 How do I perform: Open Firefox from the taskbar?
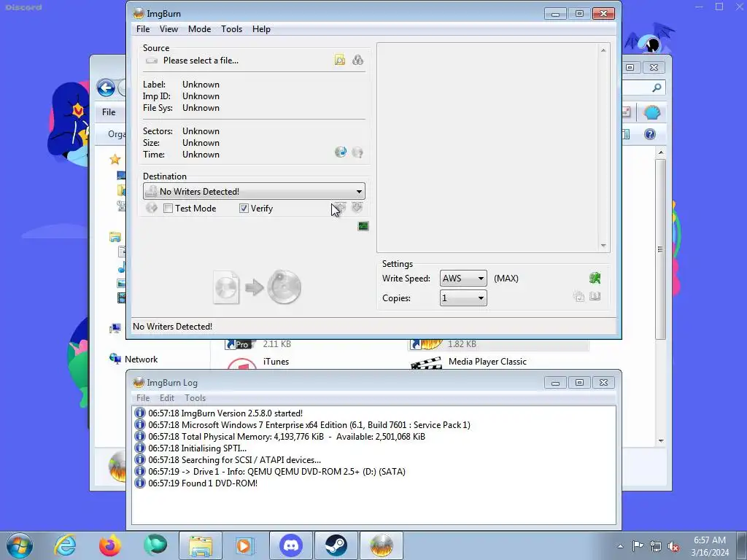coord(110,545)
